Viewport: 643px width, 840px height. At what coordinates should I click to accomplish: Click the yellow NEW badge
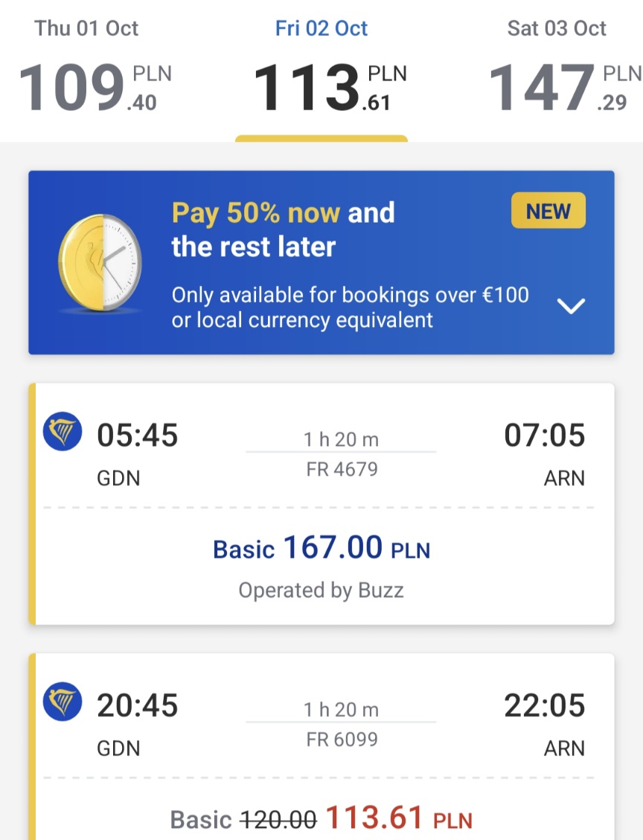[x=548, y=211]
